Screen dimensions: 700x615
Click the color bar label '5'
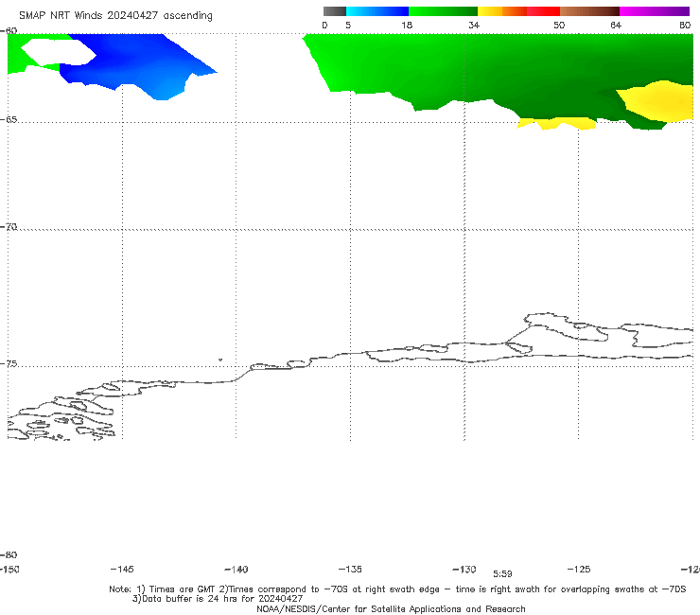[348, 26]
